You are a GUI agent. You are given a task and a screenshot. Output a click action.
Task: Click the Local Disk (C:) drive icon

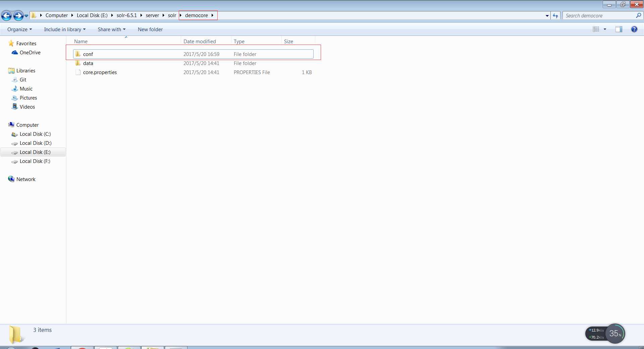click(14, 134)
